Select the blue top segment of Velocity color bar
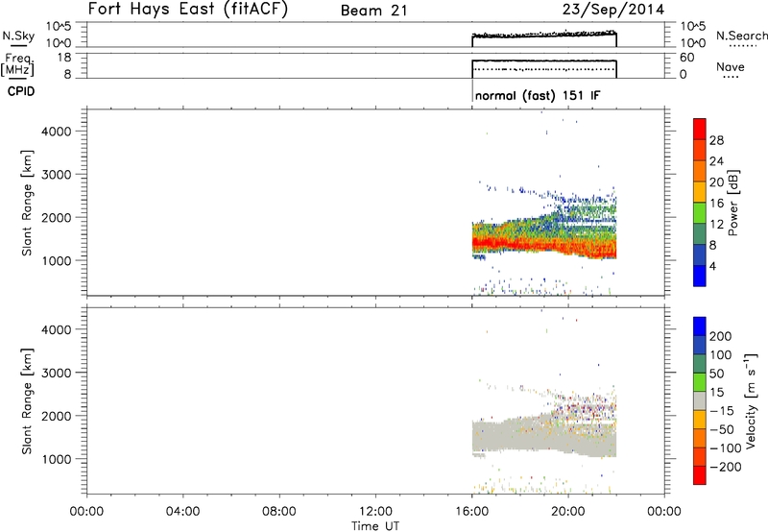 coord(700,326)
